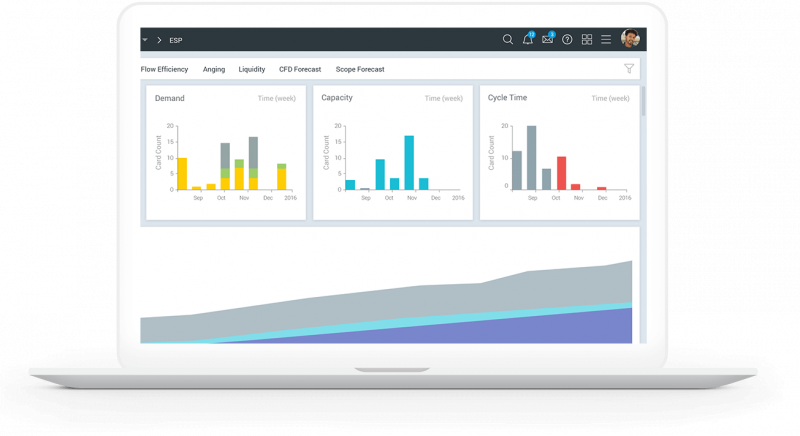Click the filter funnel icon
800x436 pixels.
(x=629, y=68)
